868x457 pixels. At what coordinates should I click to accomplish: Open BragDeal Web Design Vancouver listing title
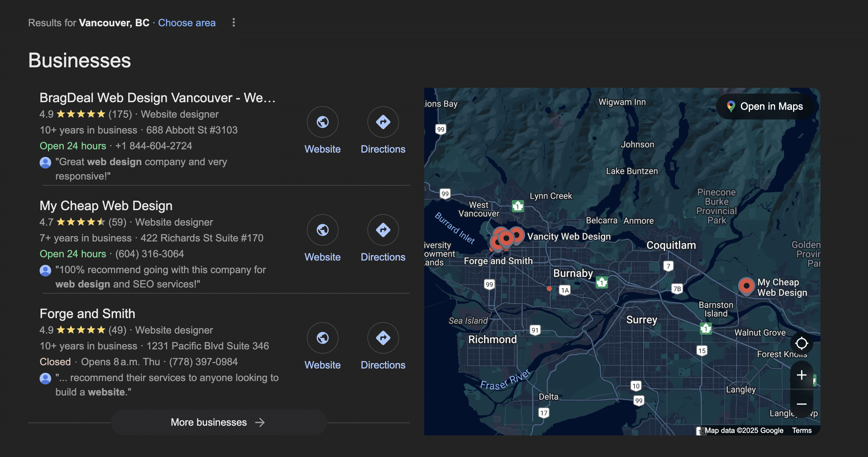[x=157, y=98]
